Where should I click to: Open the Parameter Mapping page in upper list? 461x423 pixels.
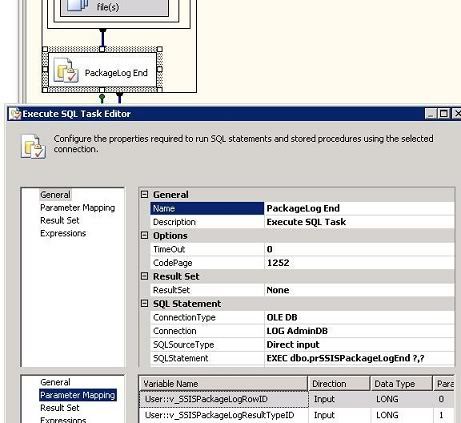click(77, 208)
